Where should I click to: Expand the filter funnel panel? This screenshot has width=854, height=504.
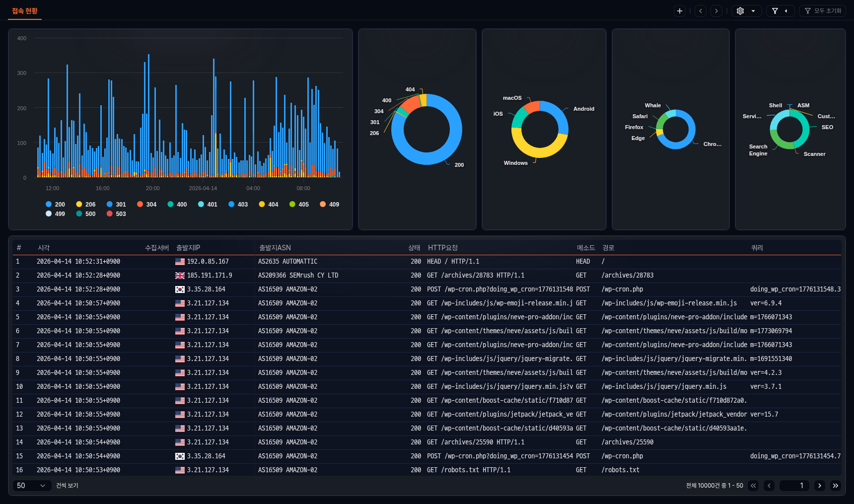[x=780, y=11]
